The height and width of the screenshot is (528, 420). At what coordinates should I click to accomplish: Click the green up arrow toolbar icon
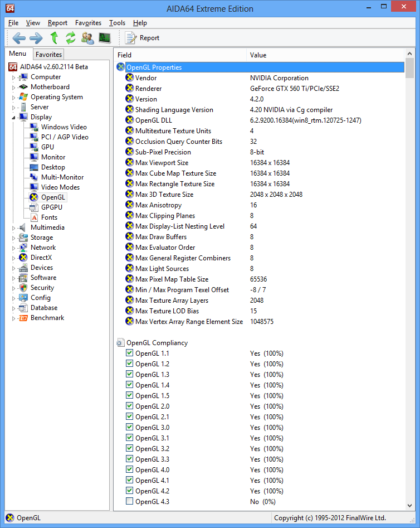[54, 38]
